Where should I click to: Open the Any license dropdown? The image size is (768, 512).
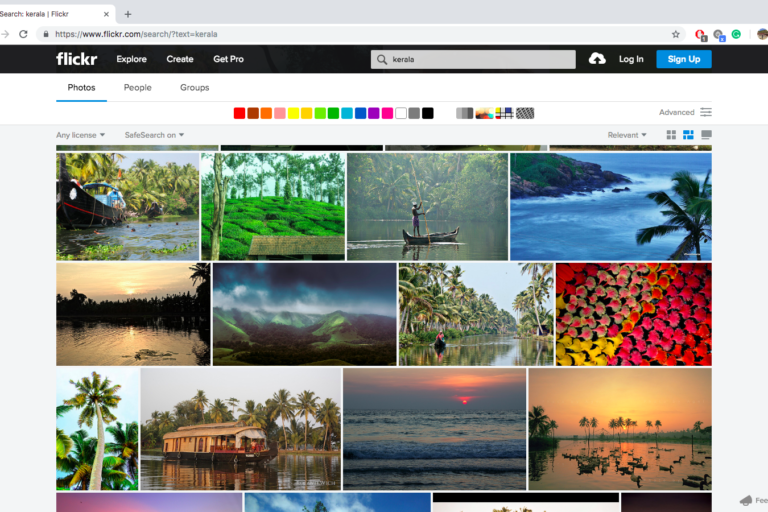tap(80, 135)
